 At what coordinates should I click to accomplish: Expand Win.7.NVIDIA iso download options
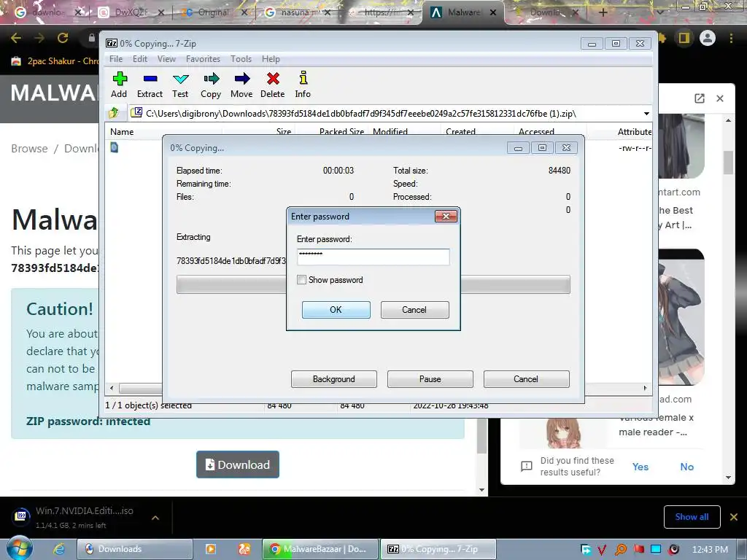[x=155, y=518]
